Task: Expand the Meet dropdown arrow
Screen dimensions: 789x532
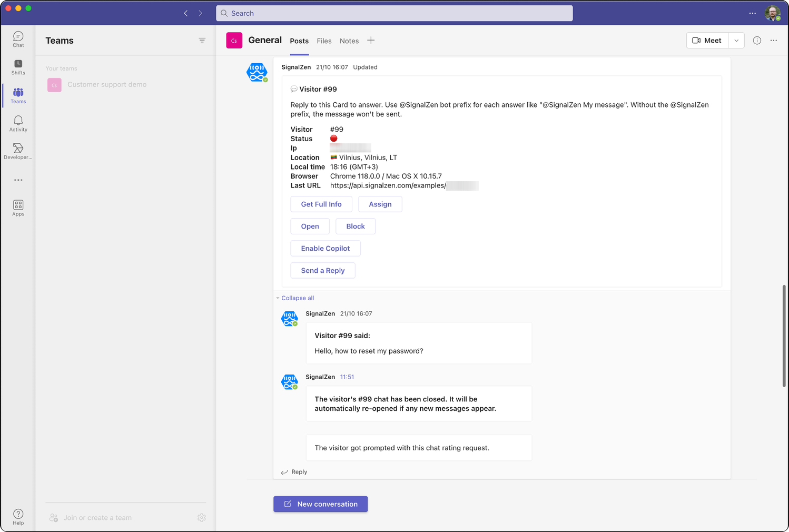Action: 736,41
